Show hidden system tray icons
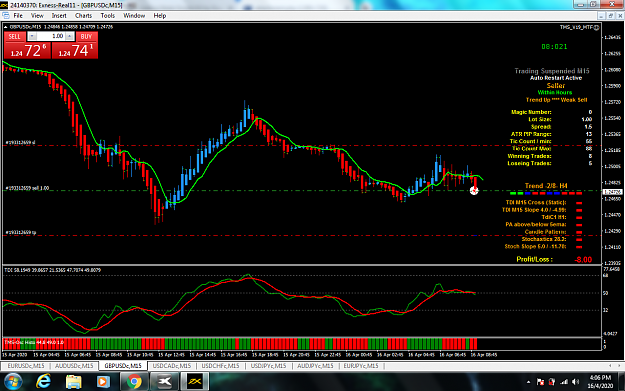 [x=528, y=382]
